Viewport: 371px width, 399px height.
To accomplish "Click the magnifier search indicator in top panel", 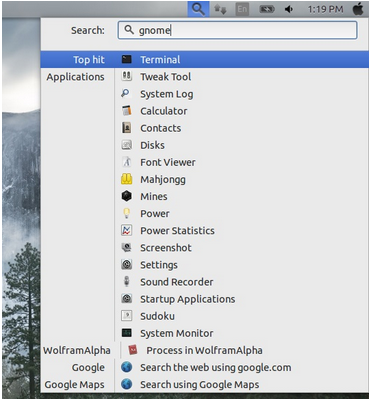I will tap(198, 9).
